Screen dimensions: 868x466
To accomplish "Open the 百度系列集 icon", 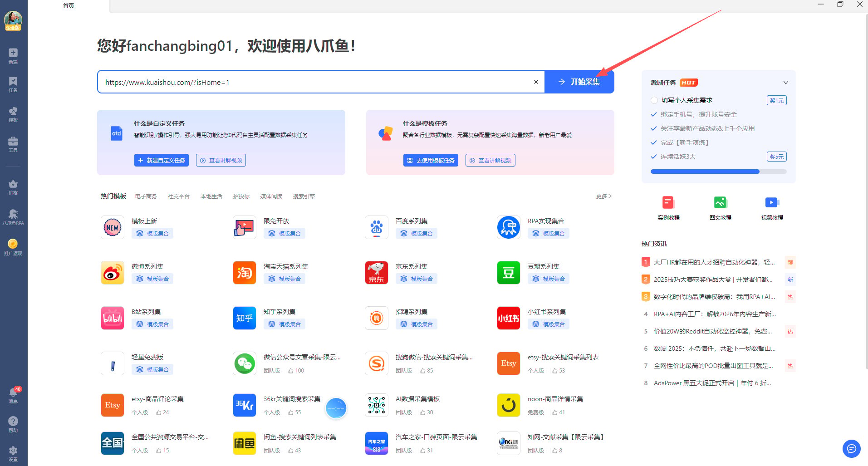I will click(377, 227).
